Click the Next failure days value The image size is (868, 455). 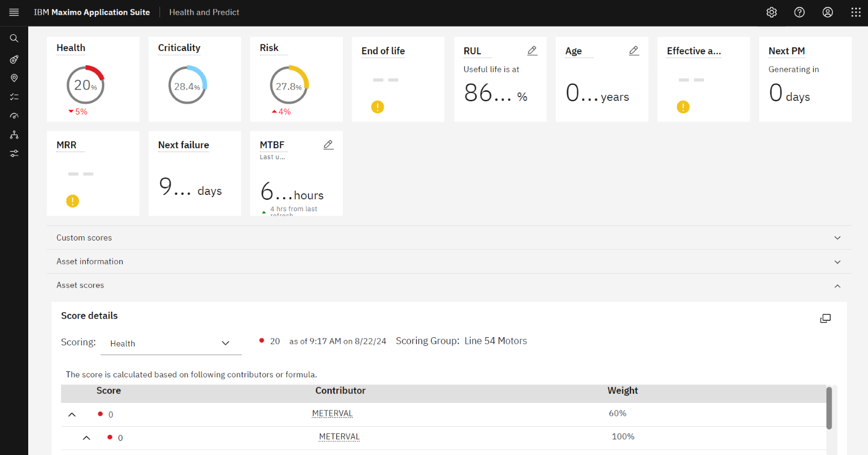point(190,187)
